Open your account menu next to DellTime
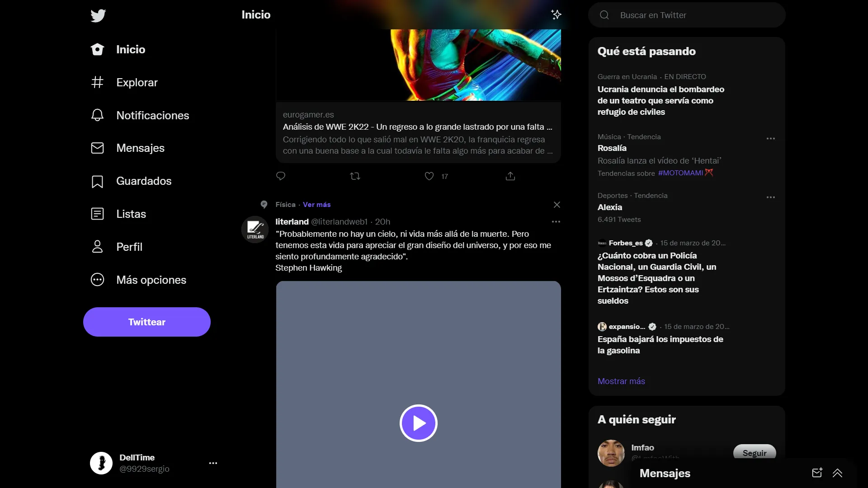The height and width of the screenshot is (488, 868). tap(213, 463)
